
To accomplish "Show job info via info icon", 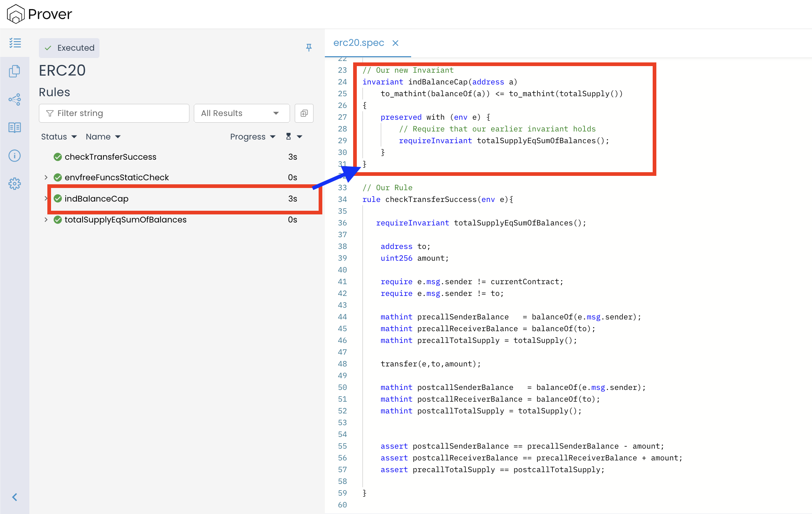I will (x=15, y=156).
